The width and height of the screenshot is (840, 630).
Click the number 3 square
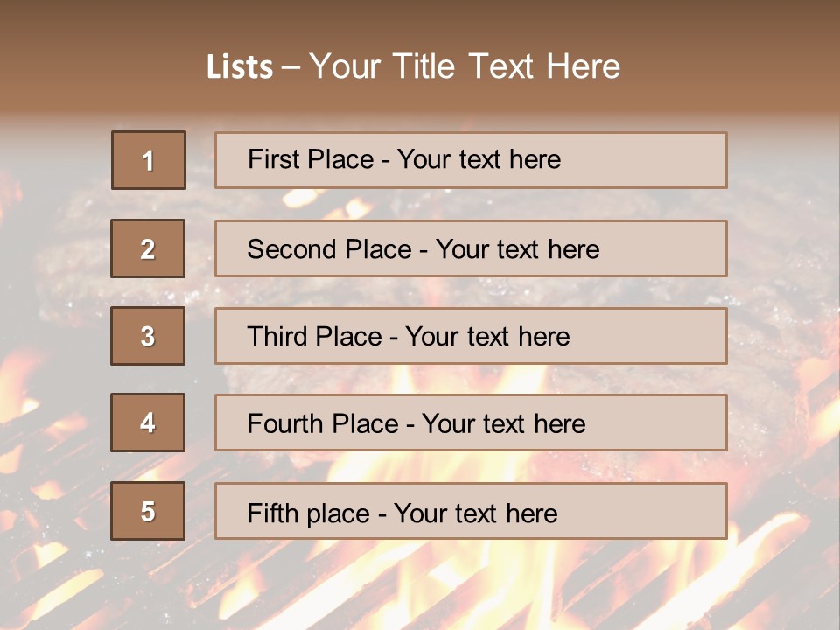click(148, 336)
